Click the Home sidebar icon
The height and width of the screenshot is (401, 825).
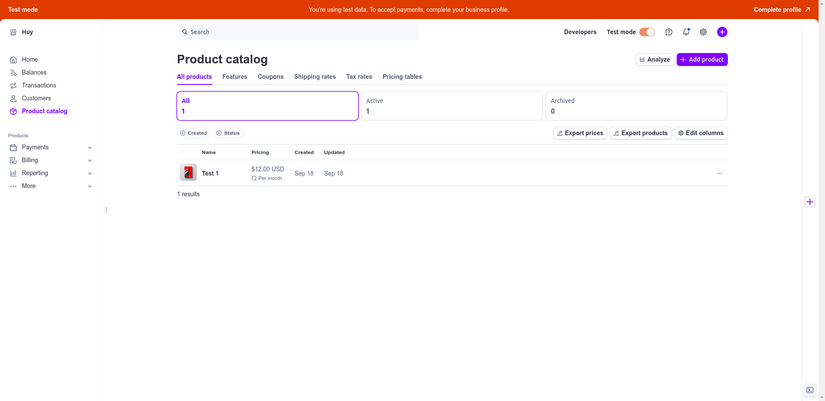coord(13,60)
